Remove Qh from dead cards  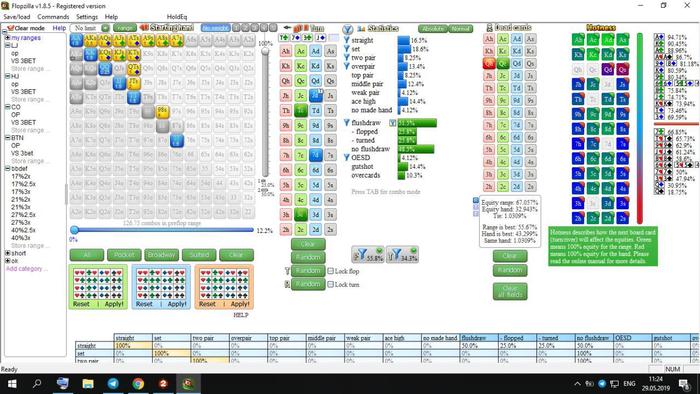(489, 63)
